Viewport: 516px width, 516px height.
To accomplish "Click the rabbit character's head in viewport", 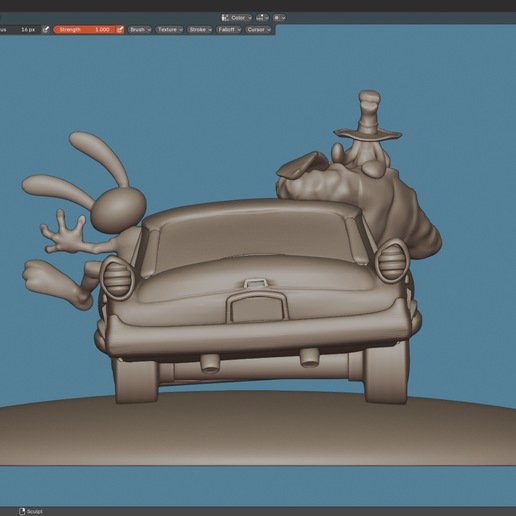I will 119,209.
